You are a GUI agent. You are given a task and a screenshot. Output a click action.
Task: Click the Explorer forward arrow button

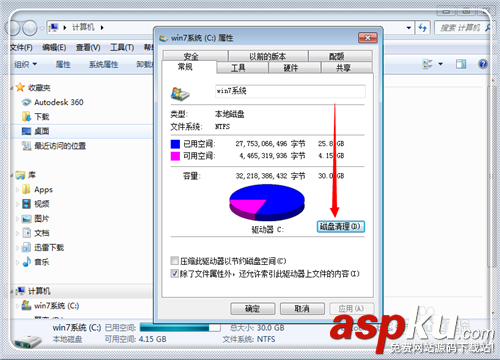[30, 28]
